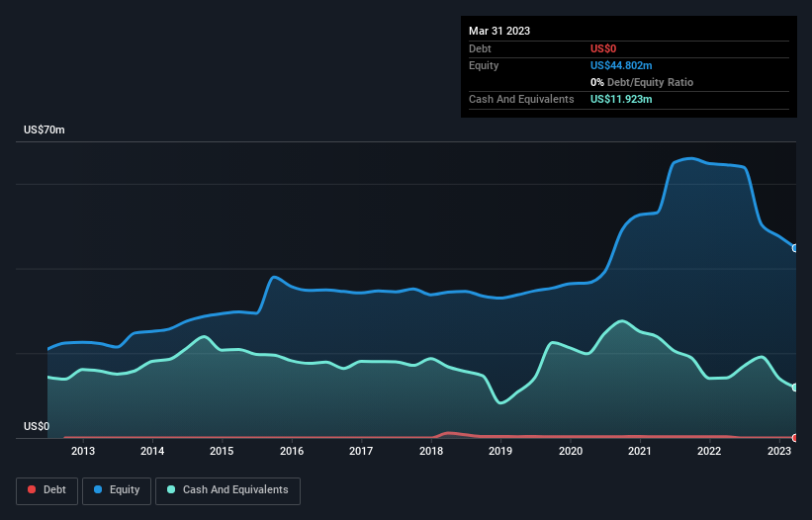Click the US$0 y-axis label

point(37,426)
